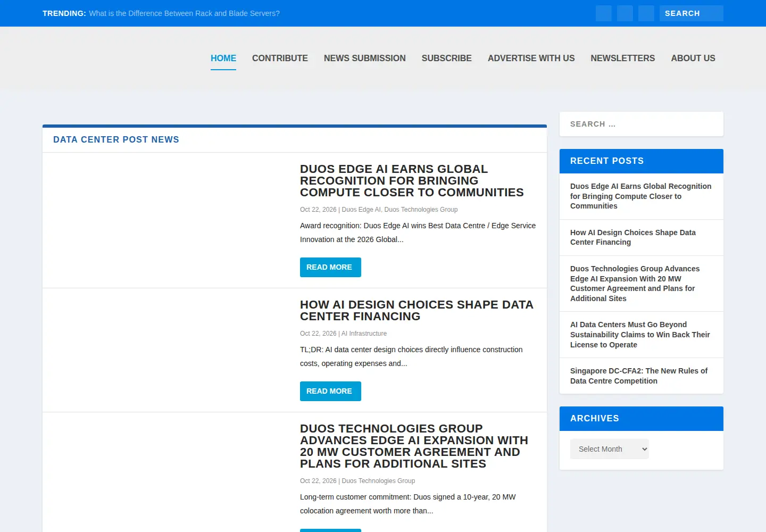Open headline 'How AI Design Choices Shape Data Center Financing'
This screenshot has width=766, height=532.
(417, 311)
